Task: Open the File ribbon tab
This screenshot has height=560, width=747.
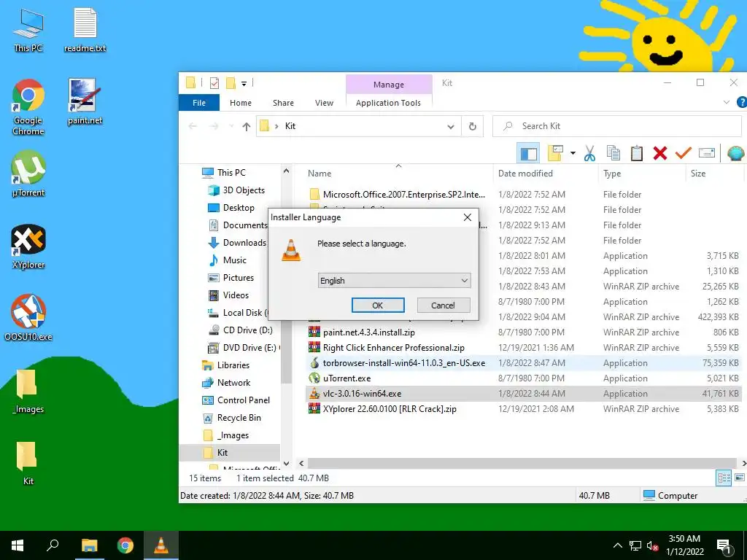Action: click(199, 102)
